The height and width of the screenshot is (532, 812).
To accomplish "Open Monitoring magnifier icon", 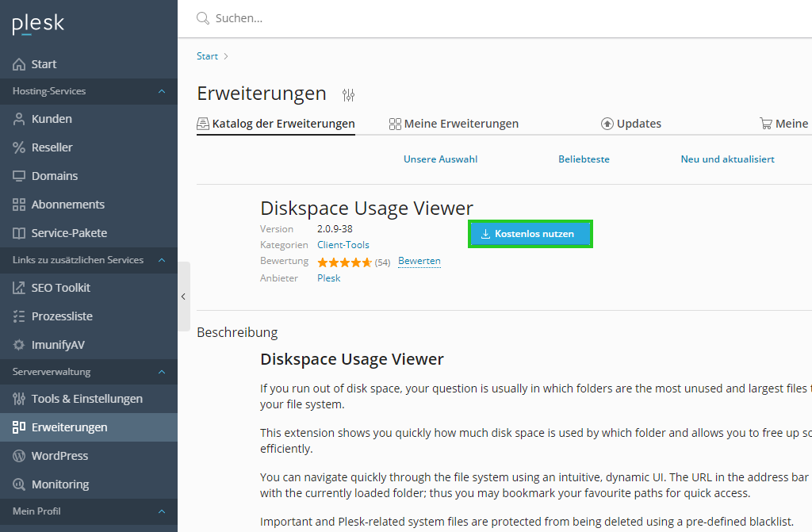I will [x=19, y=484].
